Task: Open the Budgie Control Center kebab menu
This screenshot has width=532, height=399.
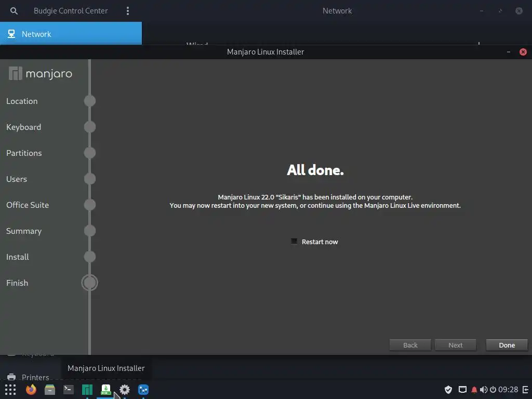Action: point(128,11)
